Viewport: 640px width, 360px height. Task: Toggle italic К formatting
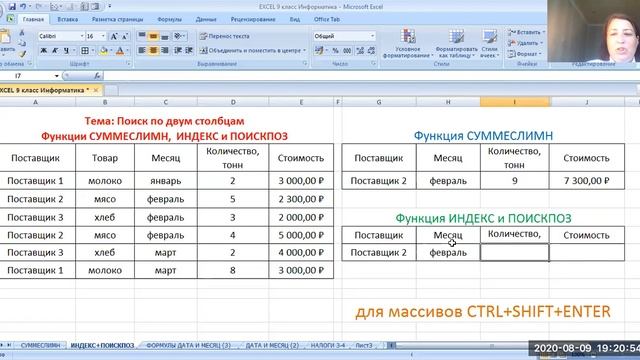tap(55, 51)
